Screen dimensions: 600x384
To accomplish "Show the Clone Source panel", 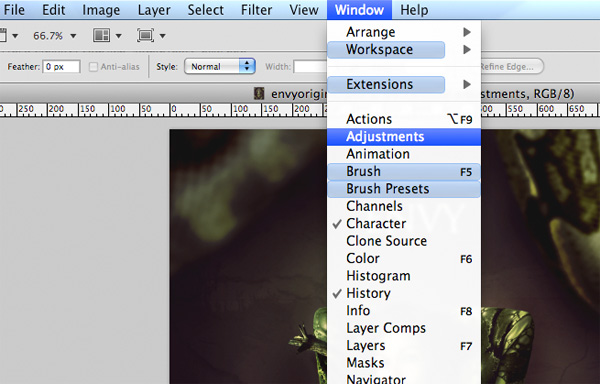I will pyautogui.click(x=404, y=241).
